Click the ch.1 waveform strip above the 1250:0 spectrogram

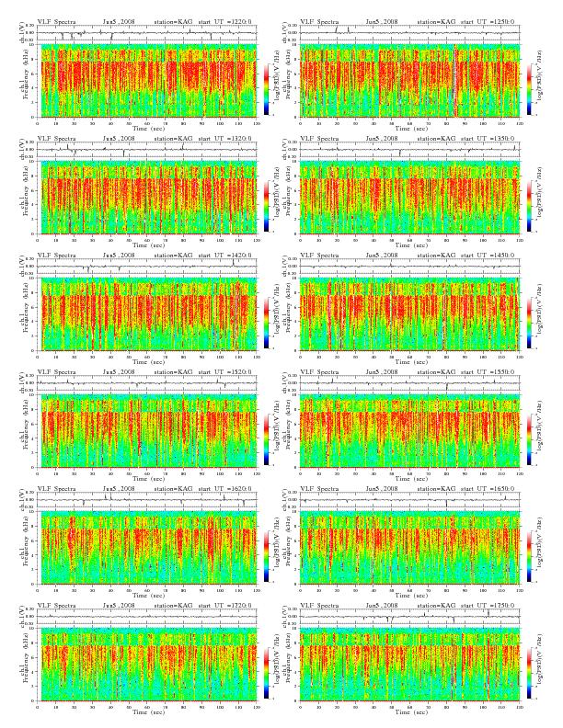point(409,33)
